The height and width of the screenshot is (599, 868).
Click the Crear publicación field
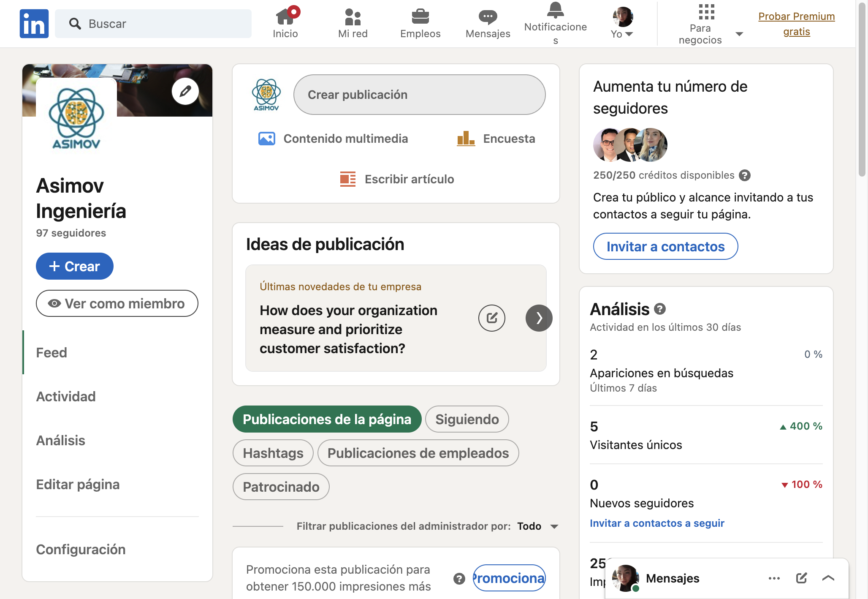pos(420,95)
